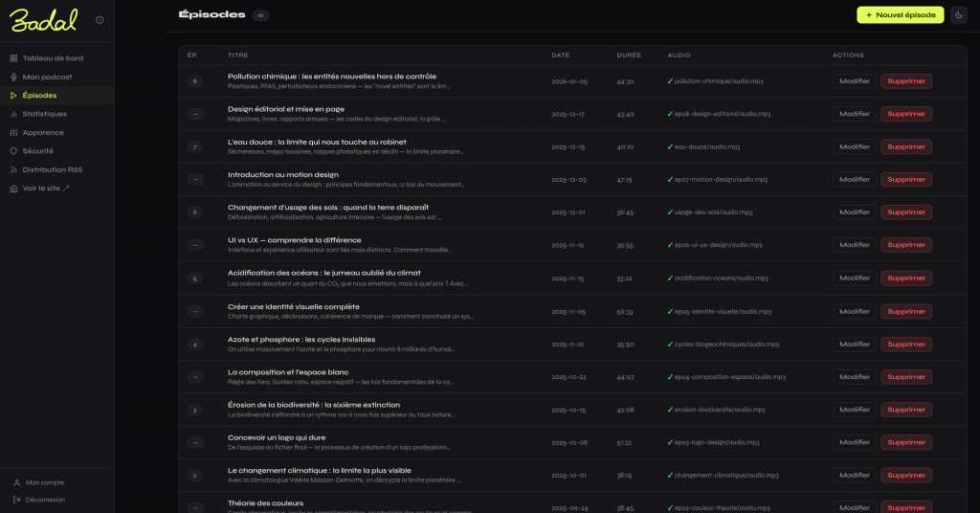Viewport: 980px width, 513px height.
Task: Select the Statistiques bar chart icon
Action: pos(13,114)
